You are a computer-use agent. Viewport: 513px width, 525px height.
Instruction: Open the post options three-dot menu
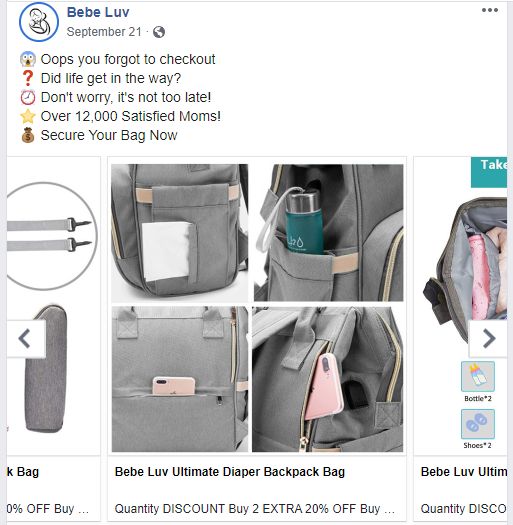pos(490,10)
